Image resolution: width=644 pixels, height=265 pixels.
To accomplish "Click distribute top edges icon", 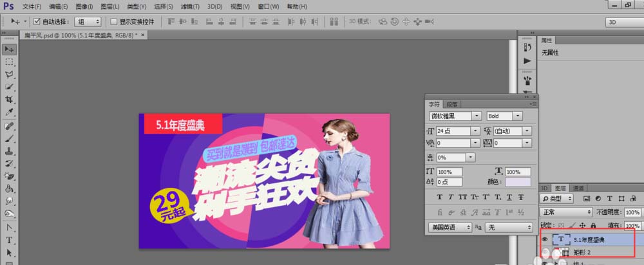I will click(x=253, y=21).
